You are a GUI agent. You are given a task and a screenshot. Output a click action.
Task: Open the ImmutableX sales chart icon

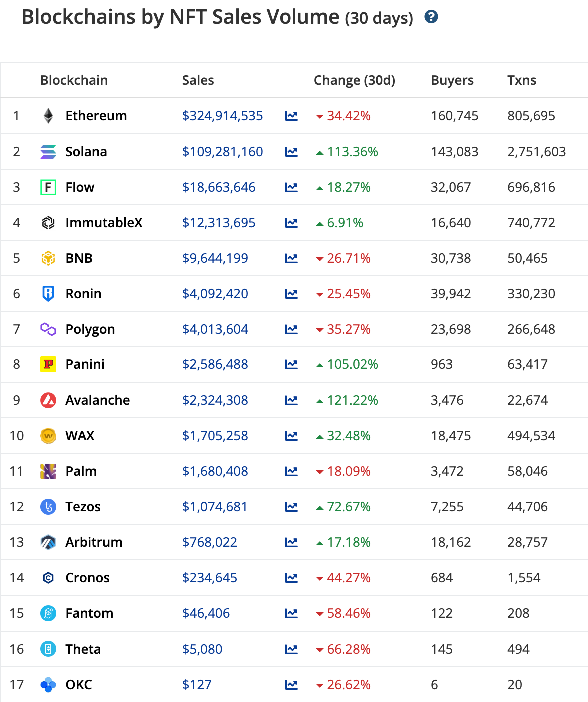(292, 223)
